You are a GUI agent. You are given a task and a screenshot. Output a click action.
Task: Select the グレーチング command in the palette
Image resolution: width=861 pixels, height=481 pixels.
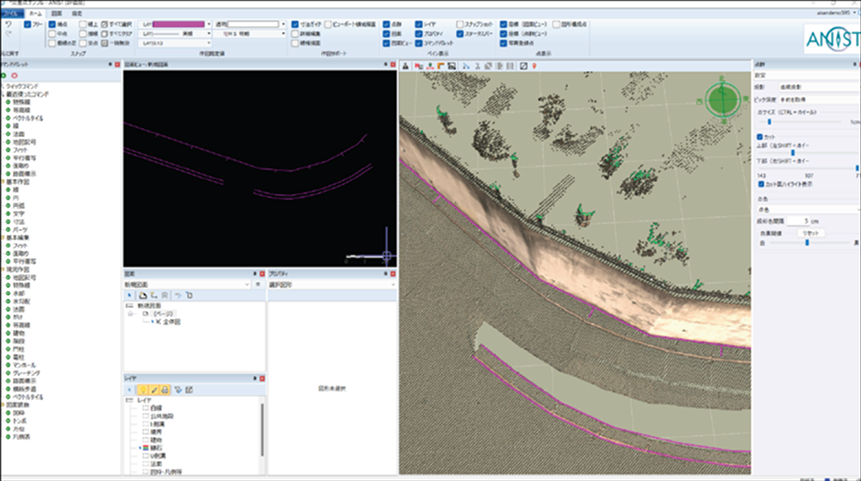click(x=26, y=373)
